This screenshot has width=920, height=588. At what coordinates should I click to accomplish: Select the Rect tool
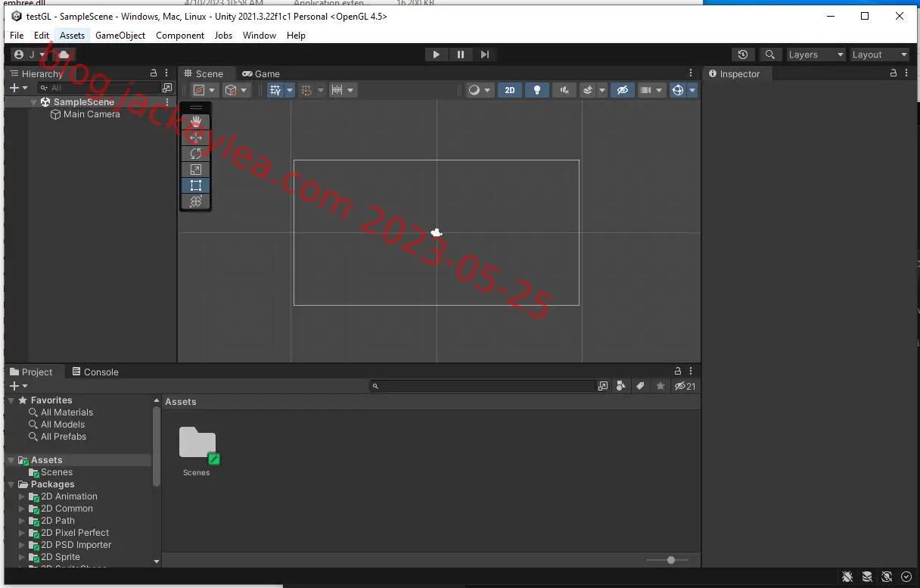coord(196,185)
